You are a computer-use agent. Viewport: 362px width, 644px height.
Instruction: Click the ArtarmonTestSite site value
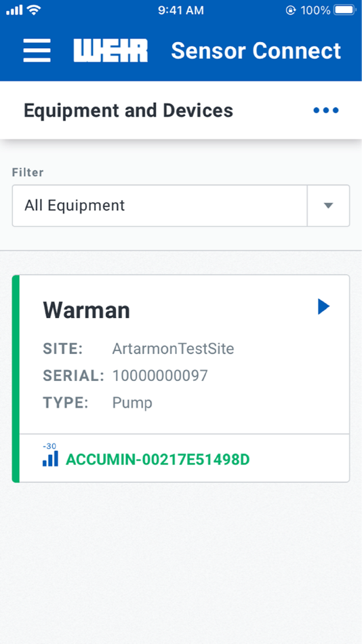[x=173, y=348]
